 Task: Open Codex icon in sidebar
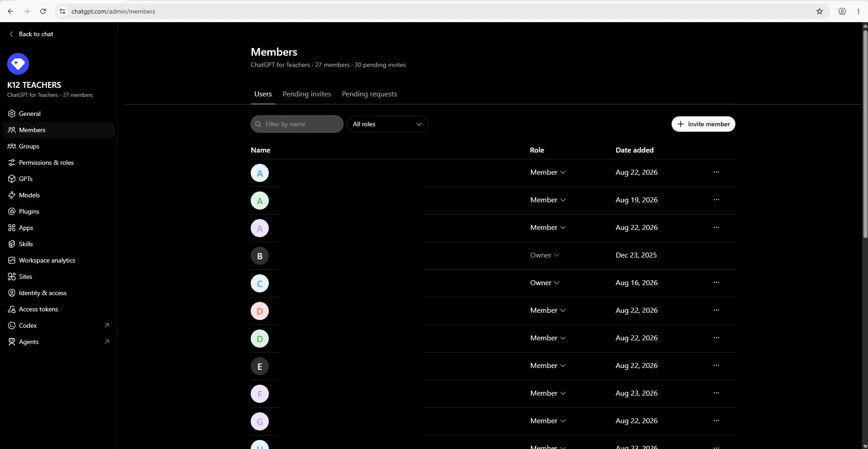[x=12, y=325]
